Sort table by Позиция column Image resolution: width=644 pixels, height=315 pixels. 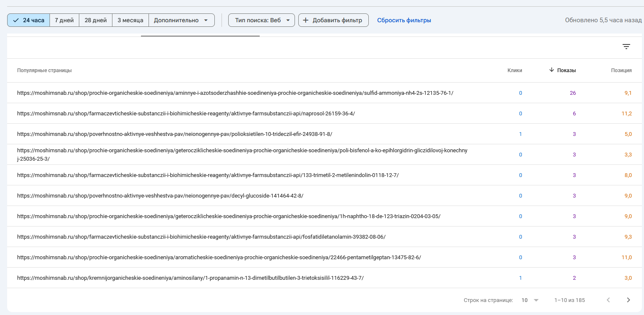click(621, 70)
